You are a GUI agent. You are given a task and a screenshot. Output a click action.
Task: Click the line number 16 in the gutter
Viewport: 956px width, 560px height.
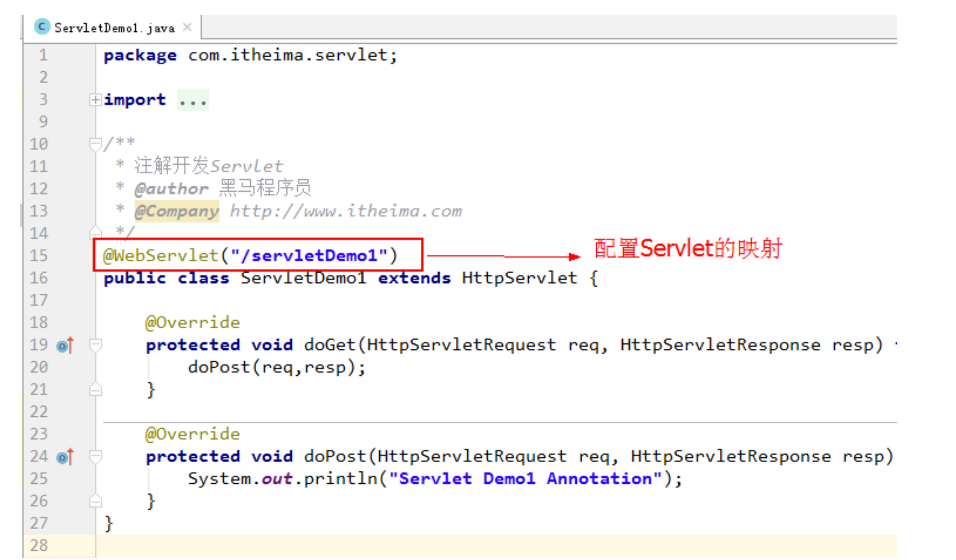pyautogui.click(x=39, y=278)
